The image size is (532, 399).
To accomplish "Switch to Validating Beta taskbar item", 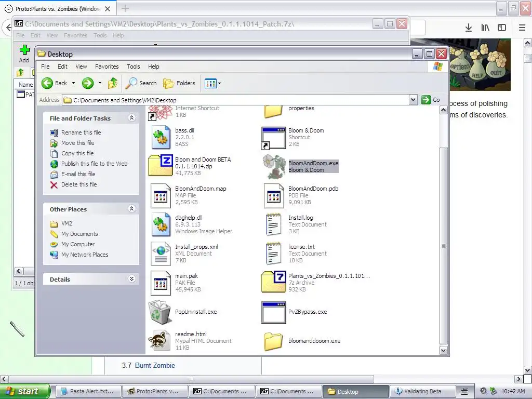I will 422,391.
